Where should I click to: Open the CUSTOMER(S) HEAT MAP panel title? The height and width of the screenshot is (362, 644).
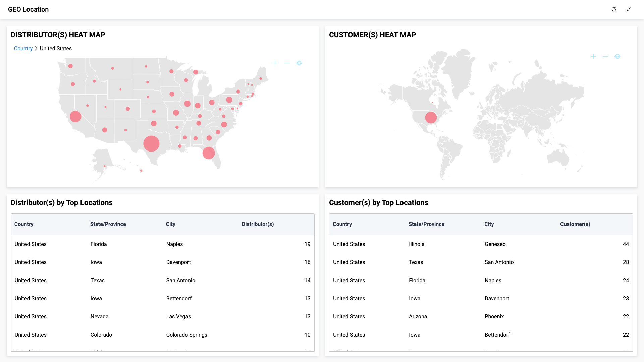(x=372, y=35)
